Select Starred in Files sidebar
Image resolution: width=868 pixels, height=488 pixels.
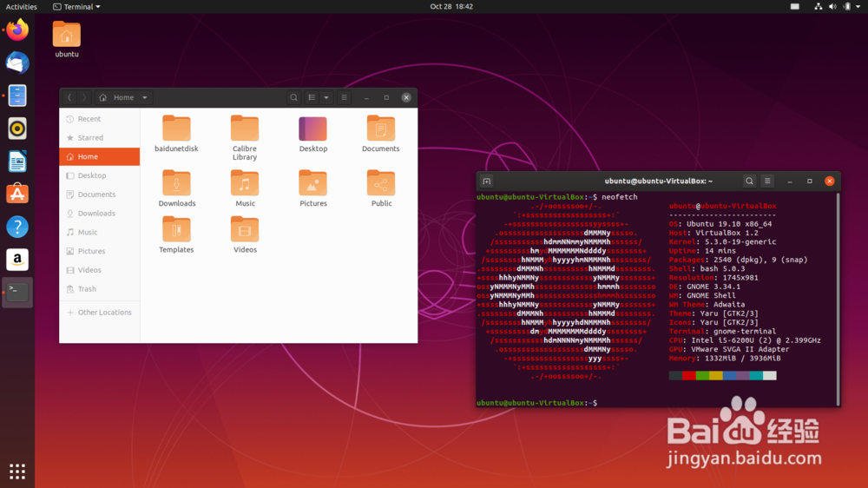pos(100,138)
